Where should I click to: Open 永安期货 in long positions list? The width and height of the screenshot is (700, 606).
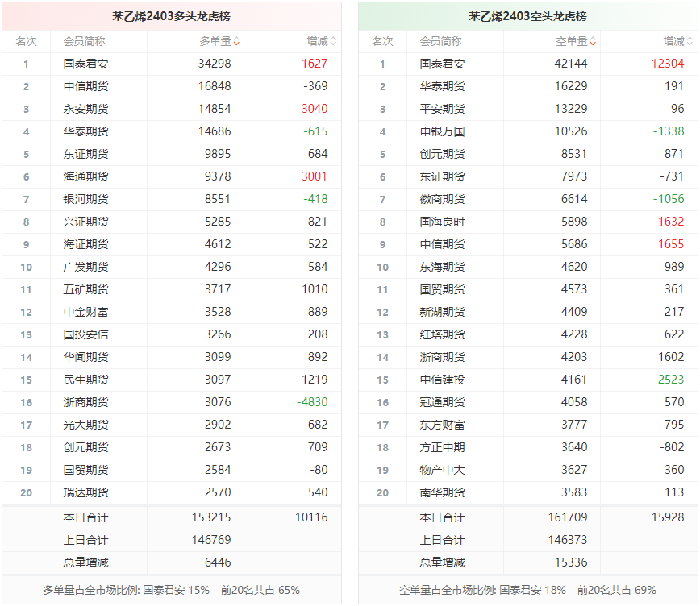coord(85,109)
